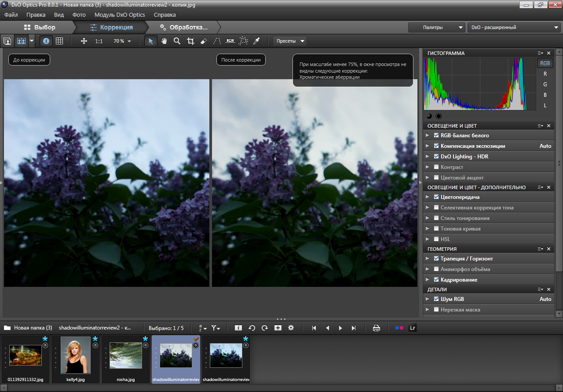Click the До коррекции label

coord(29,60)
